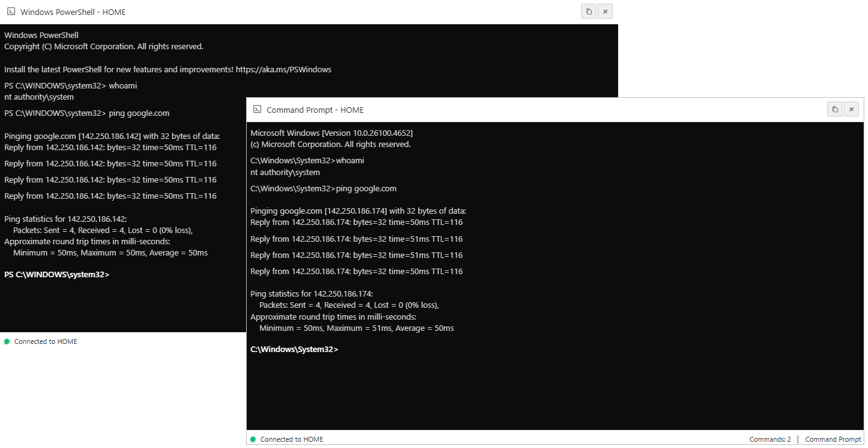Click the copy output icon in PowerShell title bar
Image resolution: width=868 pixels, height=448 pixels.
pos(588,11)
